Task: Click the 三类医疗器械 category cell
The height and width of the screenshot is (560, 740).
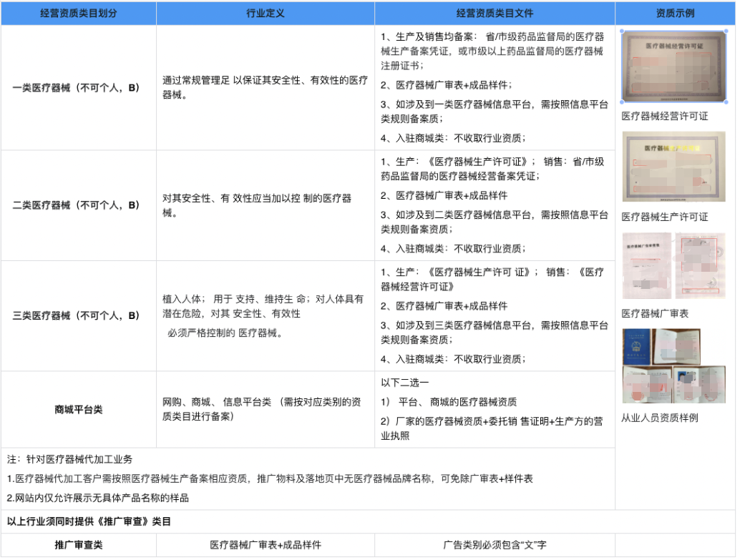Action: (x=79, y=315)
